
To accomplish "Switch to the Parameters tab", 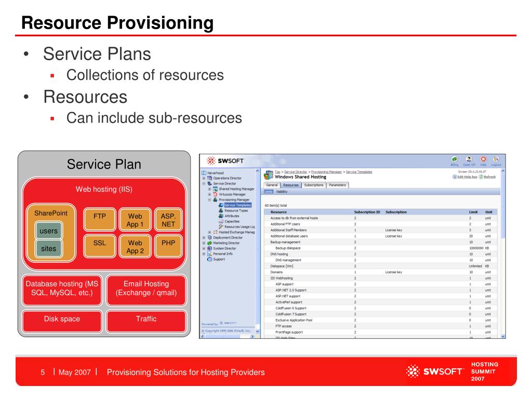I will [337, 185].
